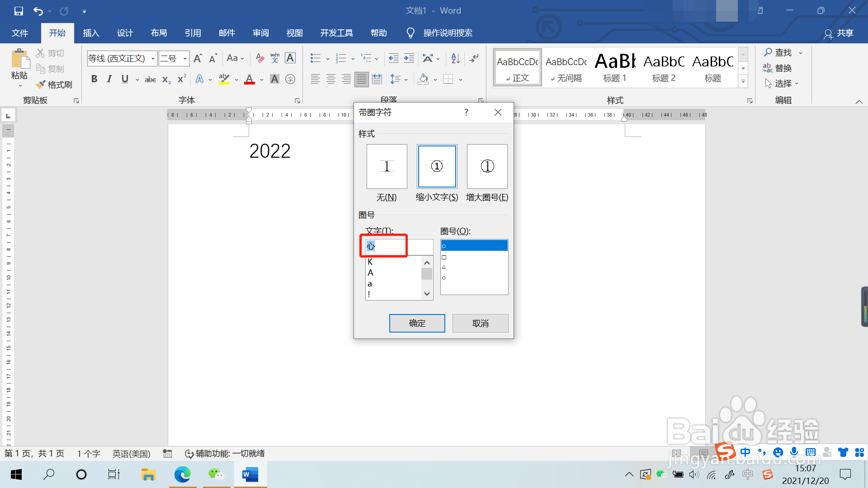Viewport: 868px width, 488px height.
Task: Click the bullets list icon
Action: pos(315,58)
